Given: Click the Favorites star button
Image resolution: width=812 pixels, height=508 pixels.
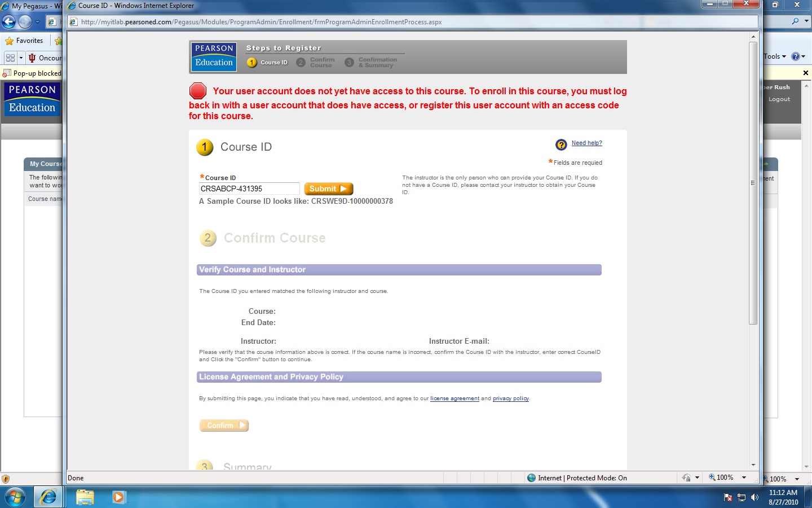Looking at the screenshot, I should pos(24,41).
